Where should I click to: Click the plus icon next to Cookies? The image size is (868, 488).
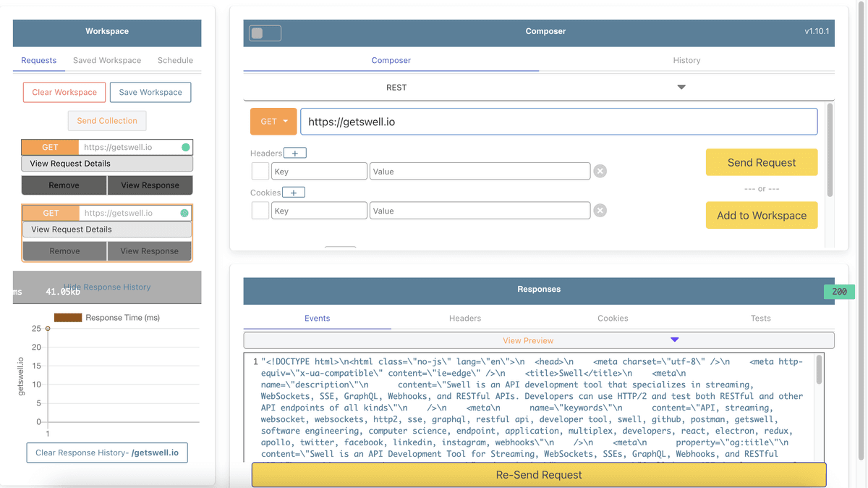[294, 193]
